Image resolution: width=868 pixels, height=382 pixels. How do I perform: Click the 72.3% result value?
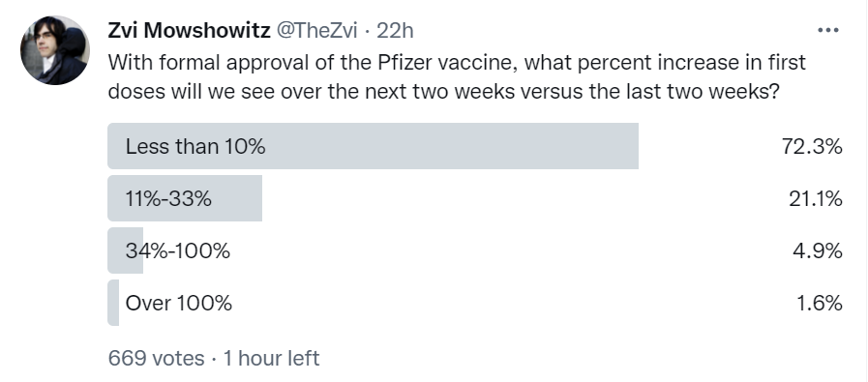pyautogui.click(x=812, y=146)
